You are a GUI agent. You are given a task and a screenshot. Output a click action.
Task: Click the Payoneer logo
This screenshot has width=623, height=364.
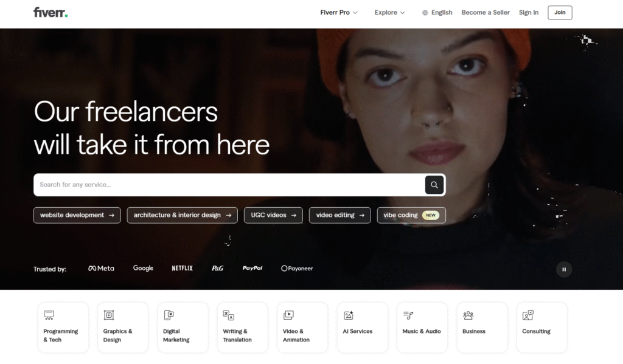(297, 269)
